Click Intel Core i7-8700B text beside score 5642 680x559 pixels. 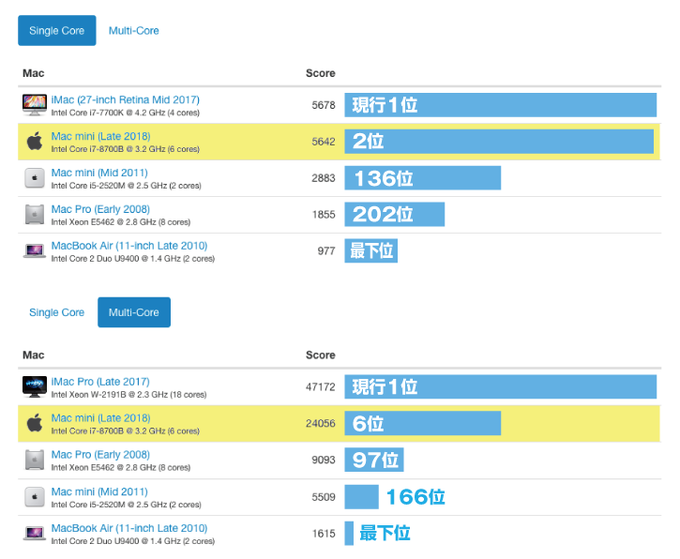coord(125,149)
